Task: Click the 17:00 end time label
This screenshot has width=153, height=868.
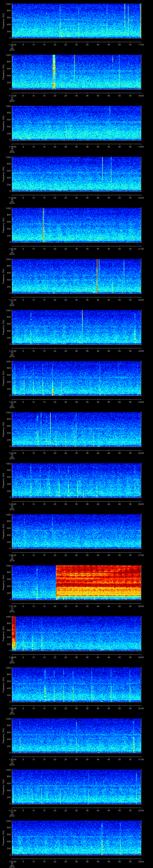Action: click(x=141, y=44)
